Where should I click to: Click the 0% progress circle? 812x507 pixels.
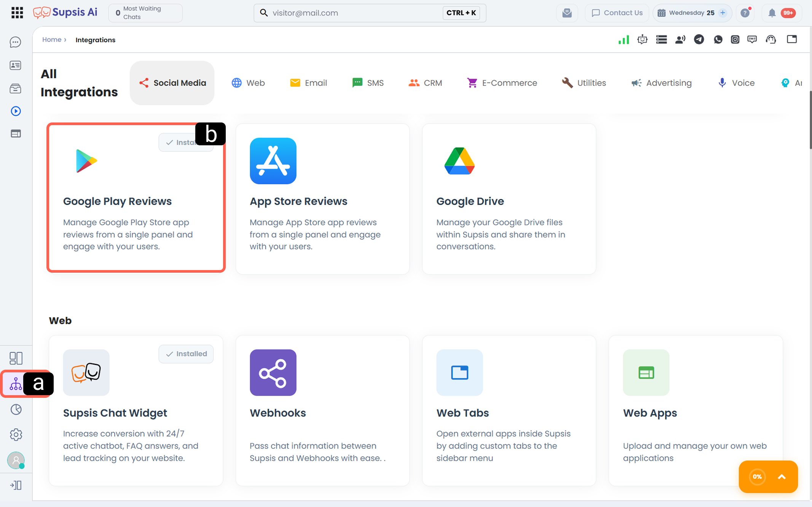coord(757,477)
